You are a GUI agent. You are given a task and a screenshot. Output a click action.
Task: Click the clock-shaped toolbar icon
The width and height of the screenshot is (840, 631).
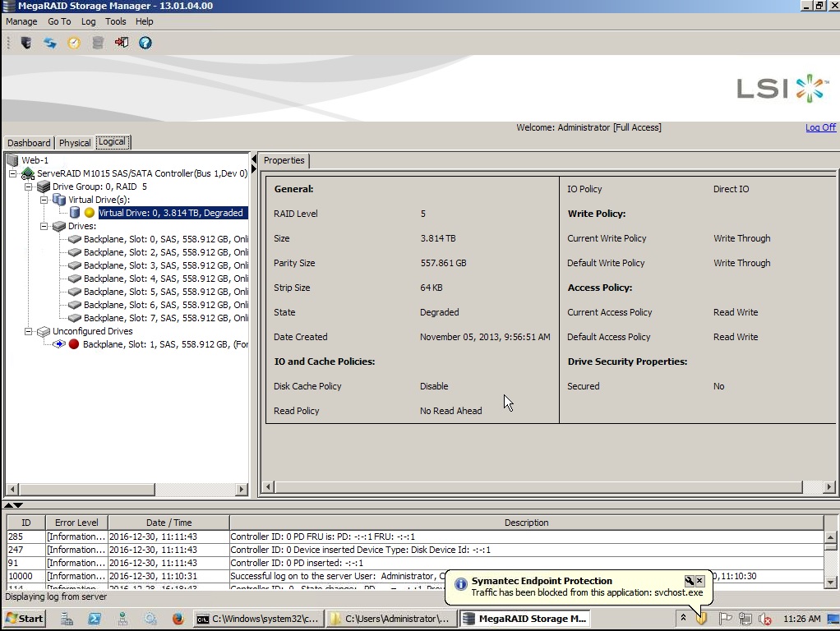tap(74, 43)
